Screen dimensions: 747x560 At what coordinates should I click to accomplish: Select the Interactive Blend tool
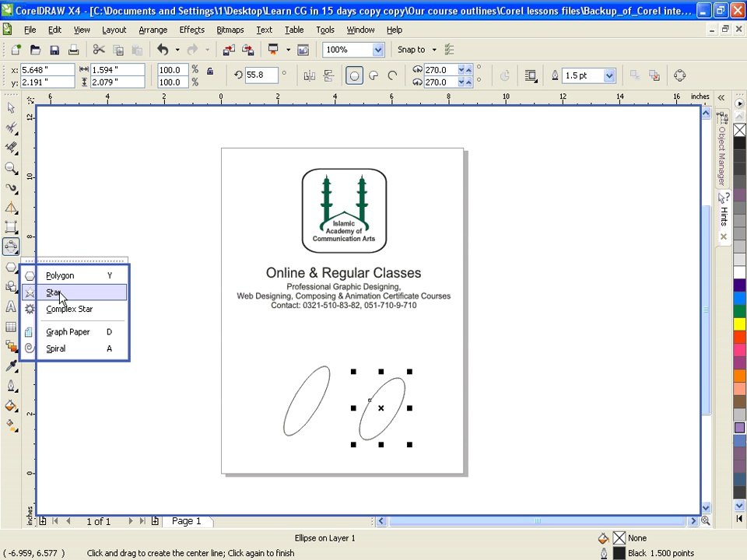(x=11, y=346)
